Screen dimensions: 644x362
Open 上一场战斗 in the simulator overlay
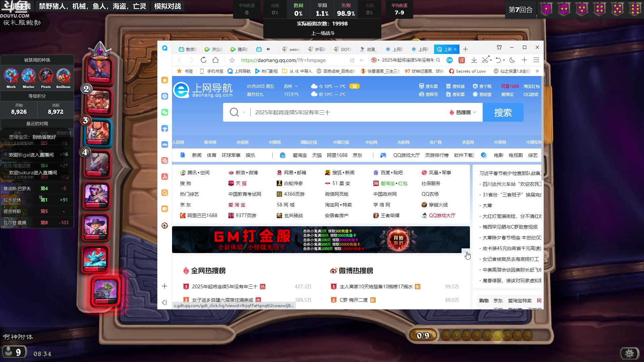point(322,33)
